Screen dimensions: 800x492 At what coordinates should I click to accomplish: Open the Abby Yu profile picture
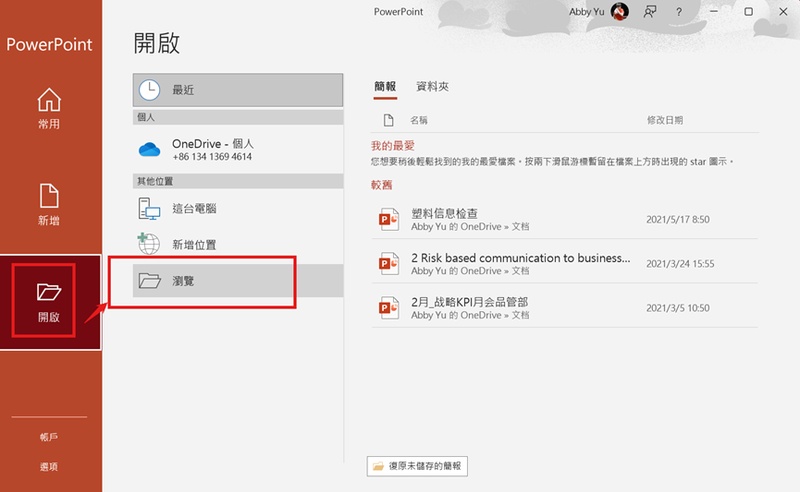click(620, 11)
